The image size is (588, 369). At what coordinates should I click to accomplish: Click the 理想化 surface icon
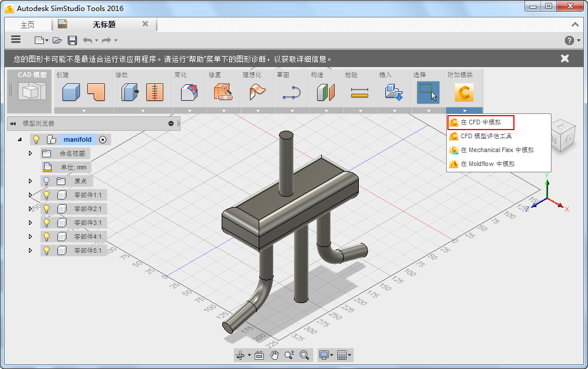pos(257,93)
